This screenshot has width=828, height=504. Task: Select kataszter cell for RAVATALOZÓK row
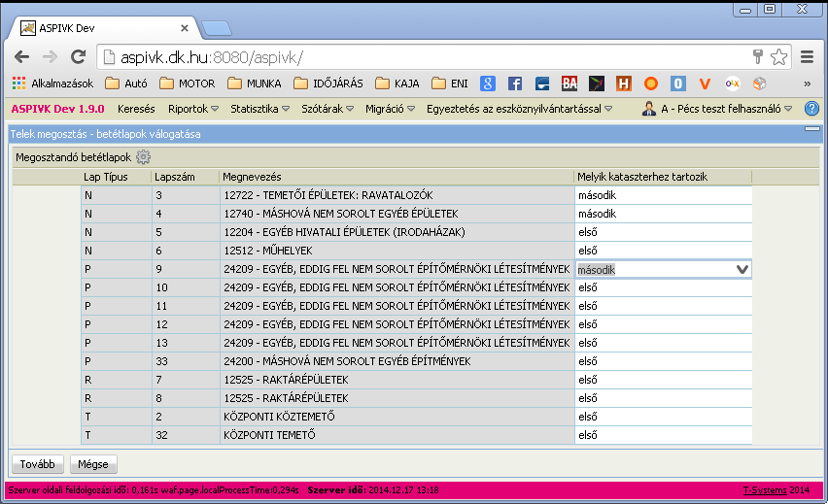point(663,195)
